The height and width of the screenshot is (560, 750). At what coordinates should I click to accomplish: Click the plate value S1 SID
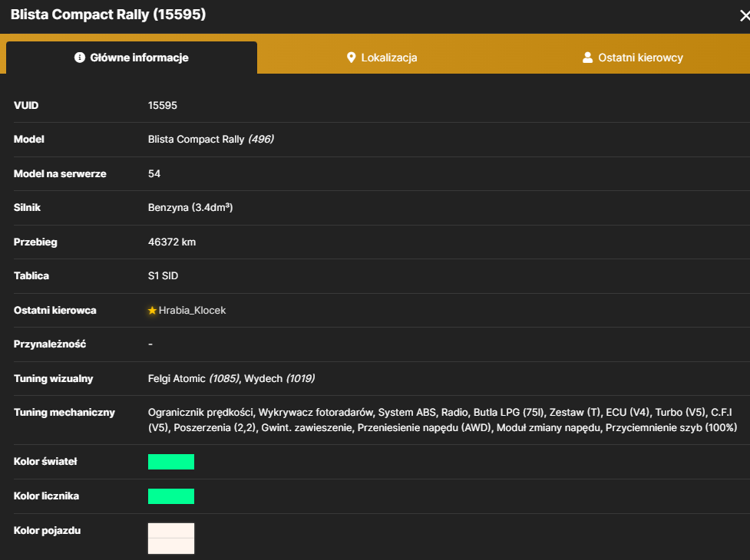click(163, 275)
